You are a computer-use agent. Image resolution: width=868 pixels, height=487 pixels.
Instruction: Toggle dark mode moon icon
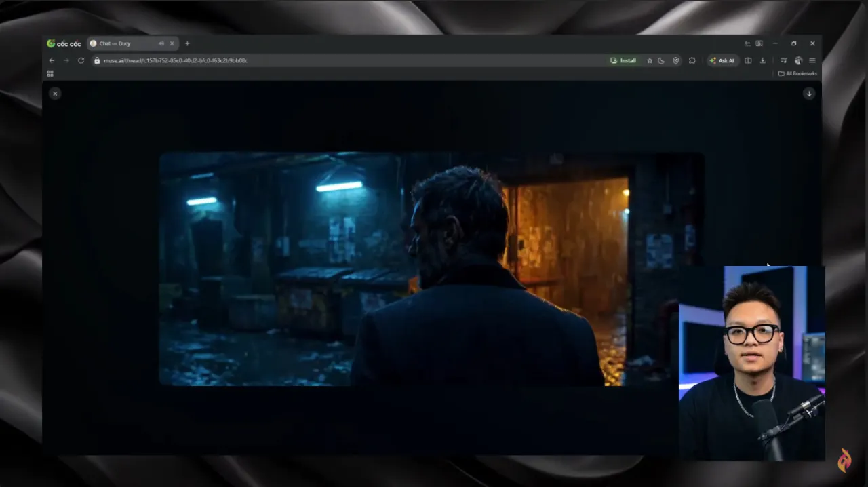(661, 60)
